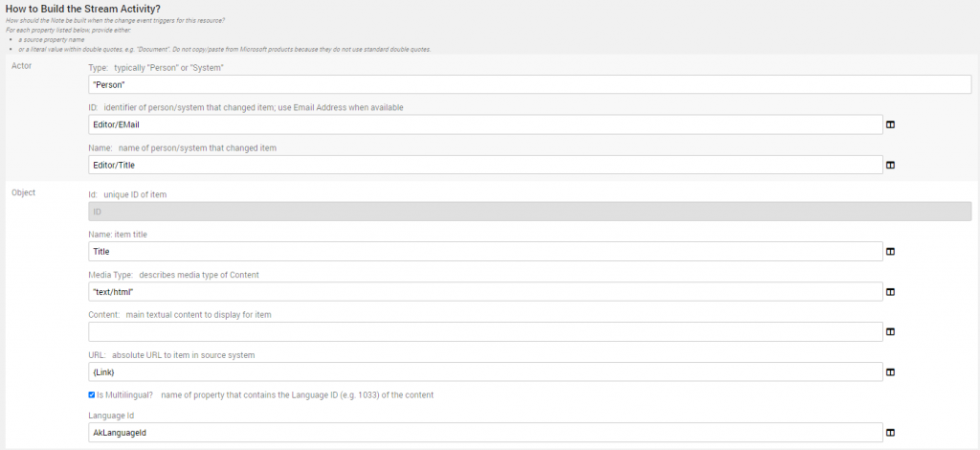Click the empty Content input field

point(484,332)
